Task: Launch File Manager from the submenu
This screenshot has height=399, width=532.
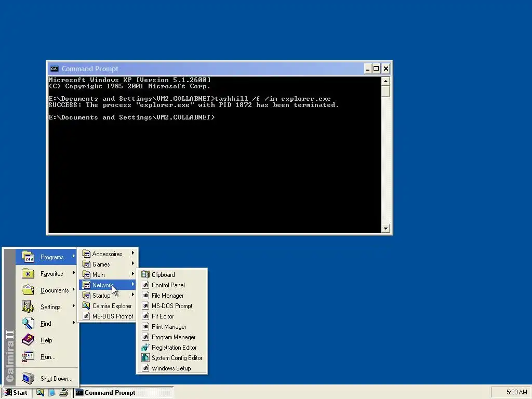Action: click(171, 296)
